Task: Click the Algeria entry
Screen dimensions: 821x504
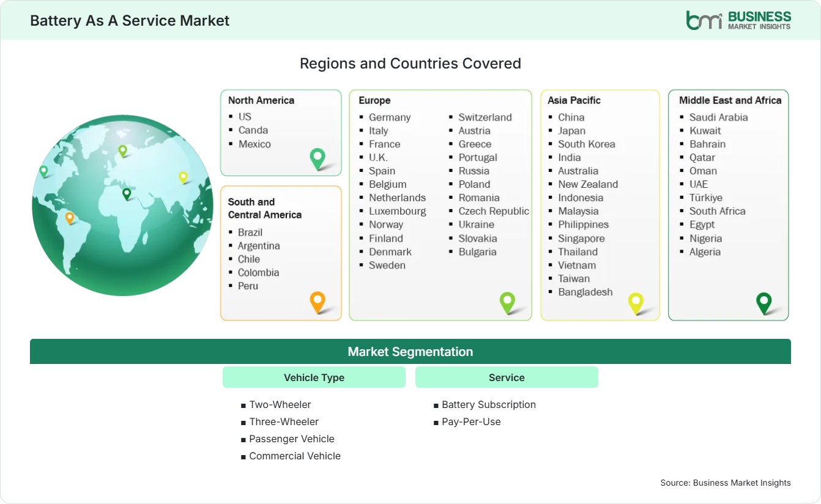Action: [705, 251]
